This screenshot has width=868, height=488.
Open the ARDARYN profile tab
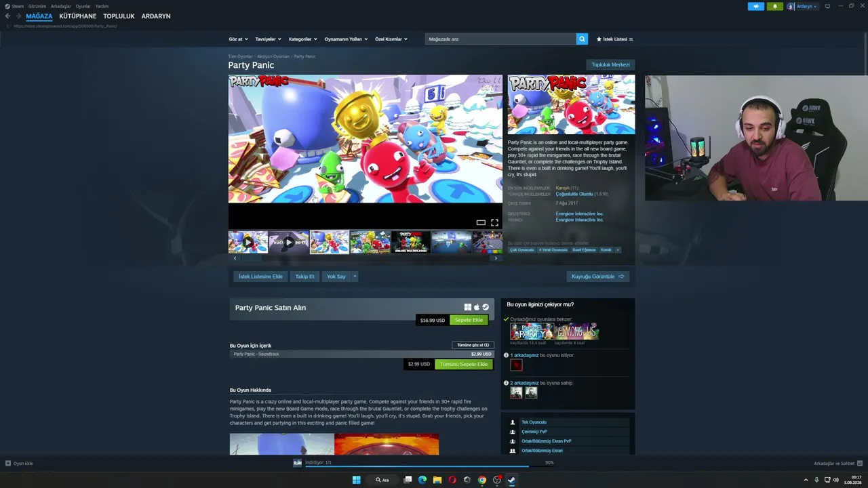156,16
